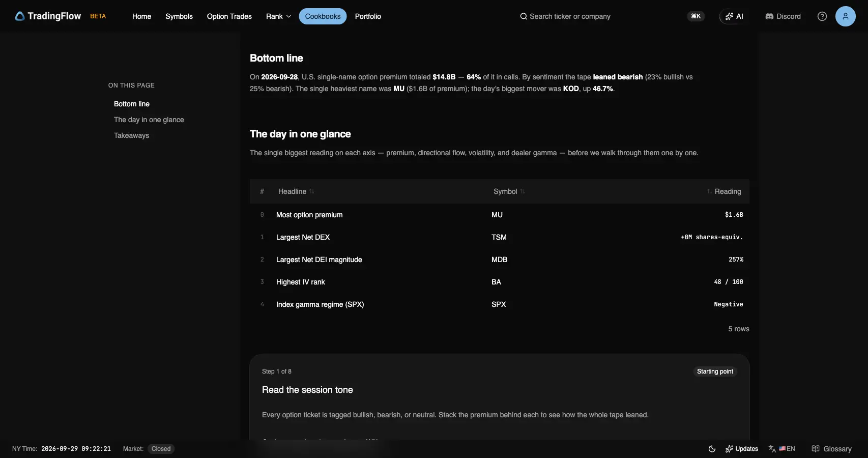Select the Most option premium MU row
The height and width of the screenshot is (458, 868).
coord(499,215)
